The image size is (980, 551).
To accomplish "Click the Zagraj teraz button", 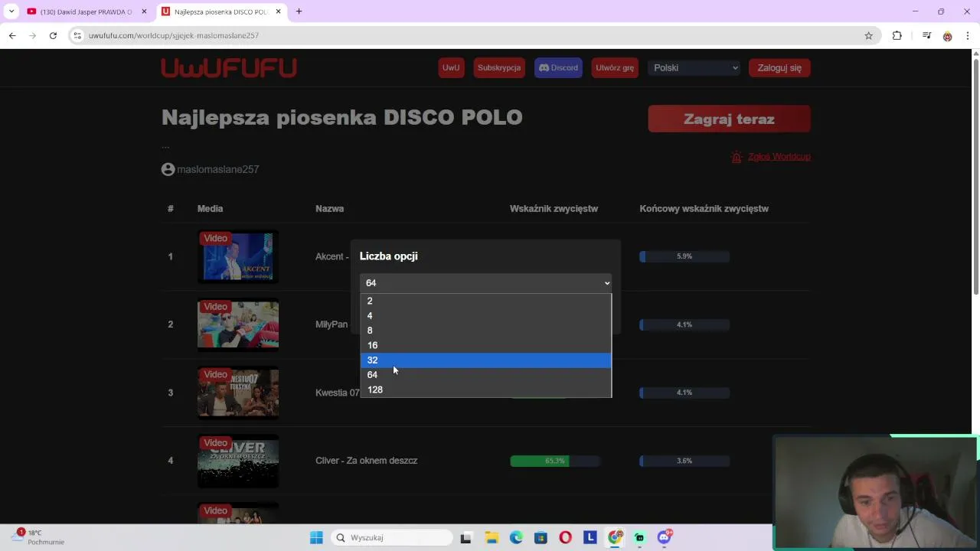I will [x=729, y=119].
